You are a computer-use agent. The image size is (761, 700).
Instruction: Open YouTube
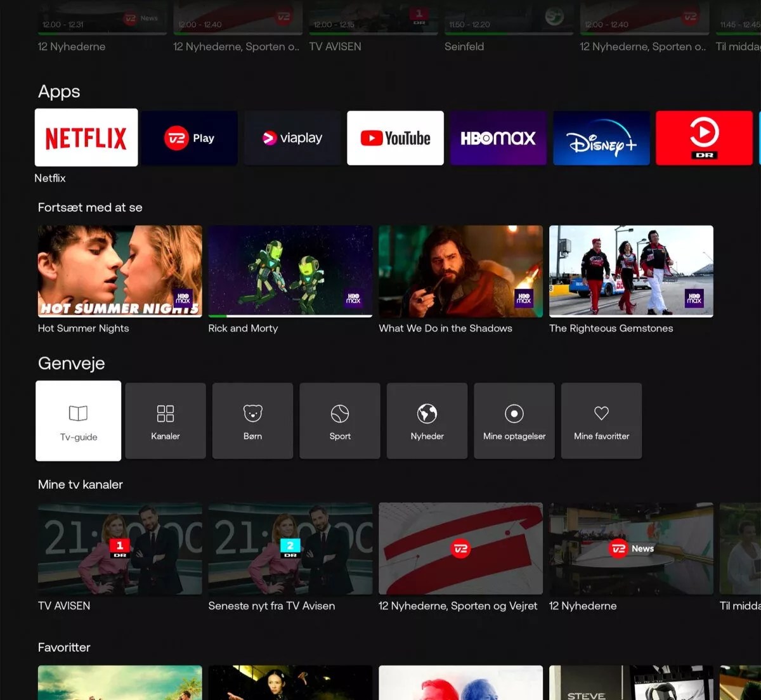tap(395, 138)
